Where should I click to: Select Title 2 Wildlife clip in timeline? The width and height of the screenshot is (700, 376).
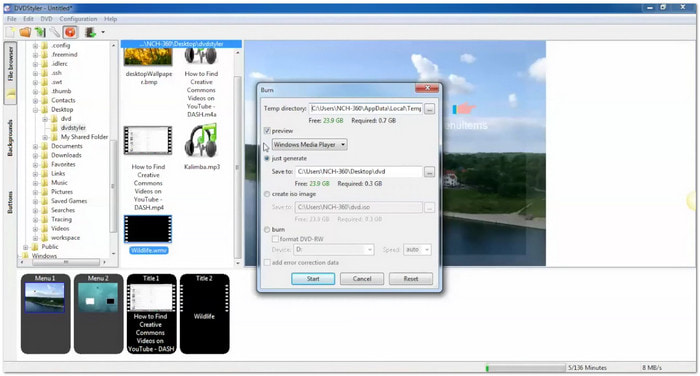(x=204, y=313)
